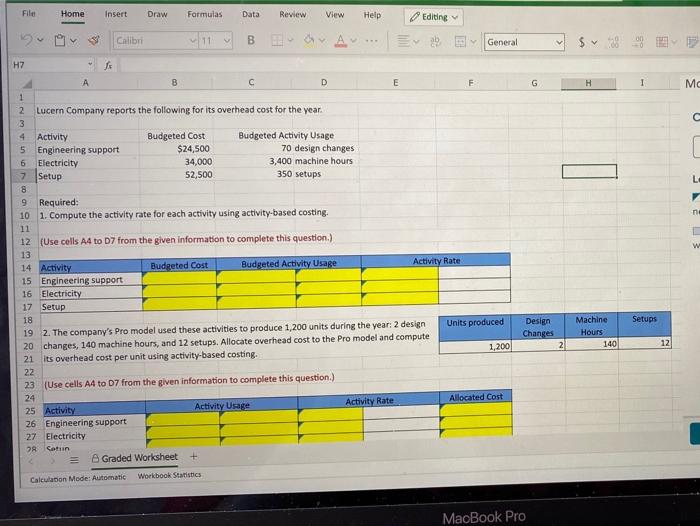
Task: Open the File menu
Action: click(x=29, y=13)
